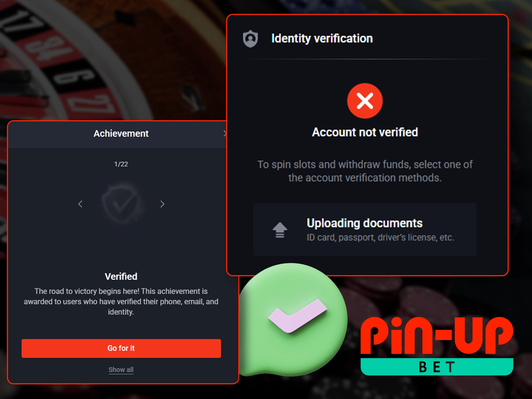Click the Account not verified heading
This screenshot has width=532, height=399.
[365, 132]
